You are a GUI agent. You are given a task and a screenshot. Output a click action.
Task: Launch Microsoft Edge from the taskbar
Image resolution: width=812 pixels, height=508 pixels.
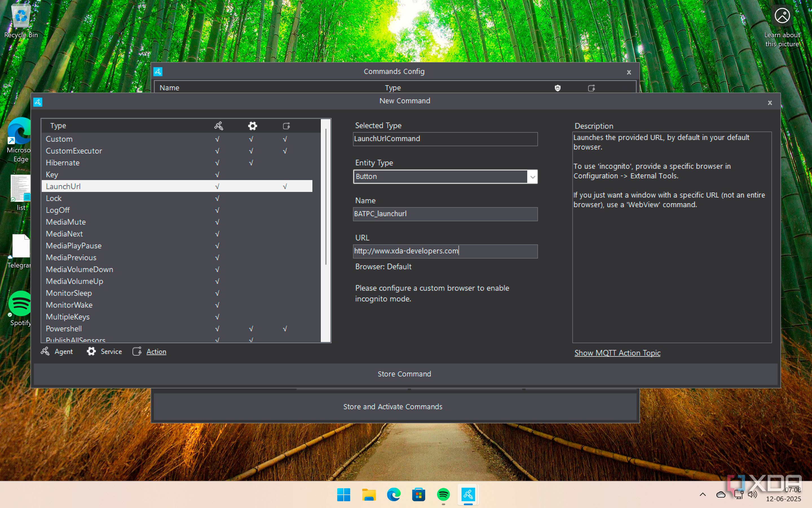pyautogui.click(x=394, y=494)
